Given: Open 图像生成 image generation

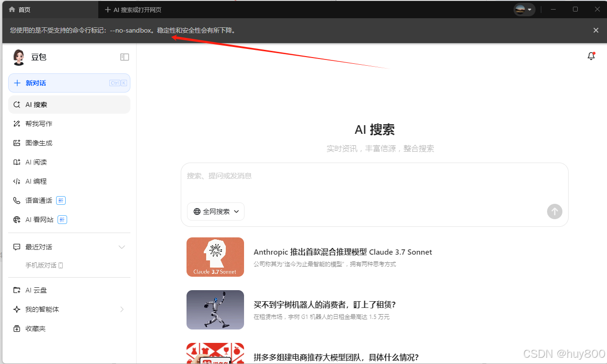Looking at the screenshot, I should point(69,143).
